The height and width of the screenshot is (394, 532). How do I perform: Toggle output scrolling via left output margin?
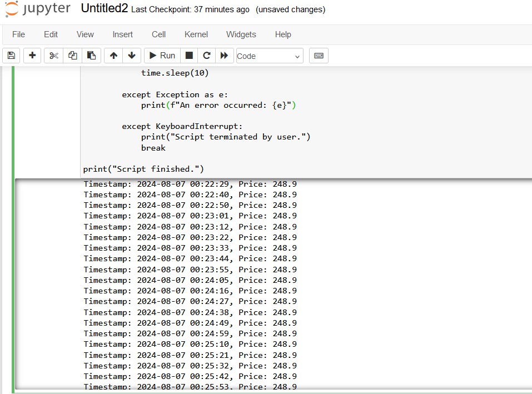(47, 284)
